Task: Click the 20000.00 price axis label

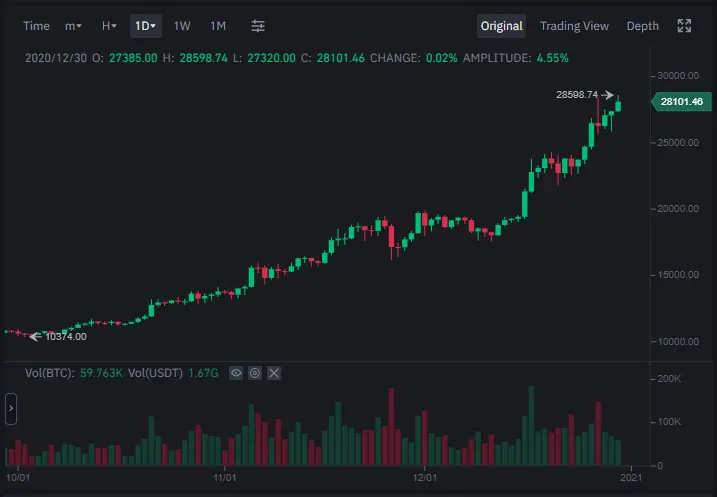Action: (678, 208)
